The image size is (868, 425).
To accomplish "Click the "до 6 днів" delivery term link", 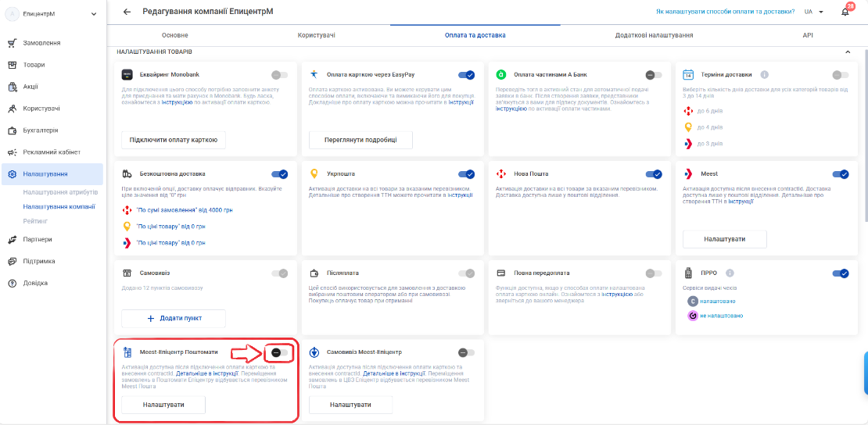I will [x=710, y=111].
